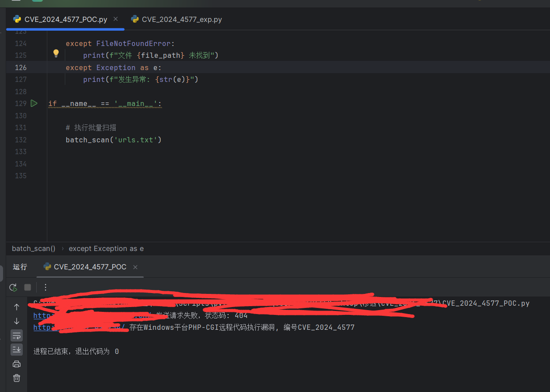Viewport: 550px width, 392px height.
Task: Close the CVE_2024_4577_POC run tab
Action: coord(135,267)
